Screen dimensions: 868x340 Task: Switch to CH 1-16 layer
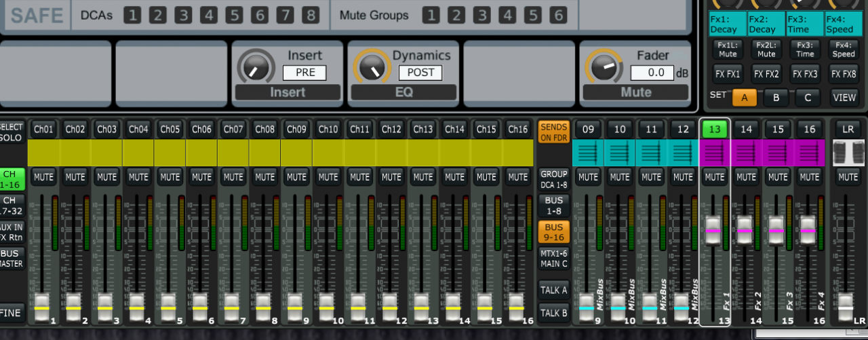pos(12,179)
